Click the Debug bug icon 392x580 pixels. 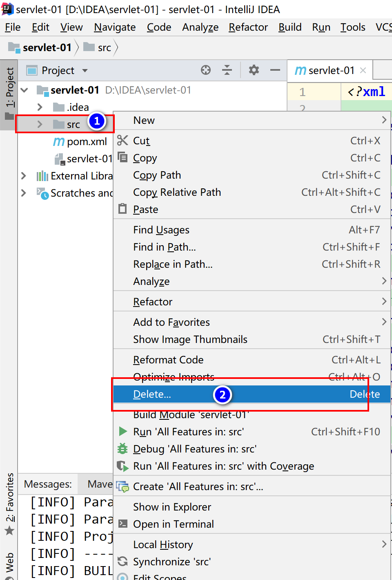coord(122,448)
